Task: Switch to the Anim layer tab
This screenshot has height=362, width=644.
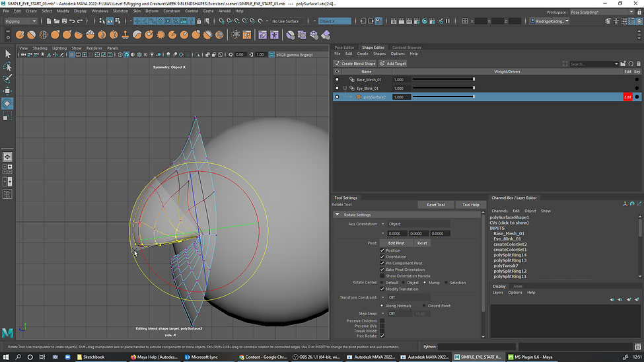Action: [x=517, y=287]
